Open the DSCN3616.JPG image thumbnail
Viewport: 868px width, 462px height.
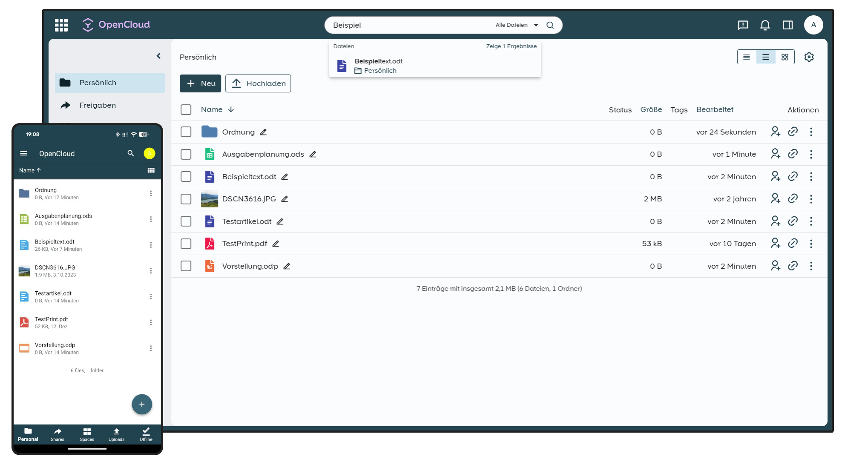[210, 199]
